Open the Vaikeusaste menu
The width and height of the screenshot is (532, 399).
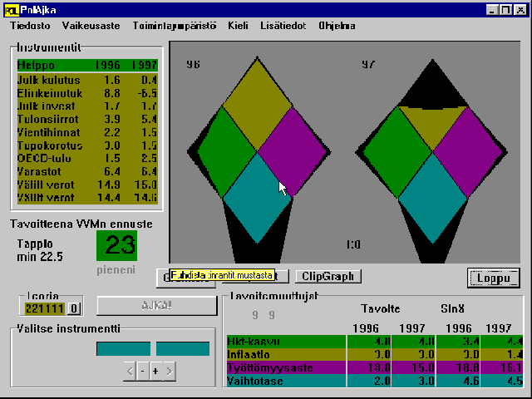tap(91, 26)
